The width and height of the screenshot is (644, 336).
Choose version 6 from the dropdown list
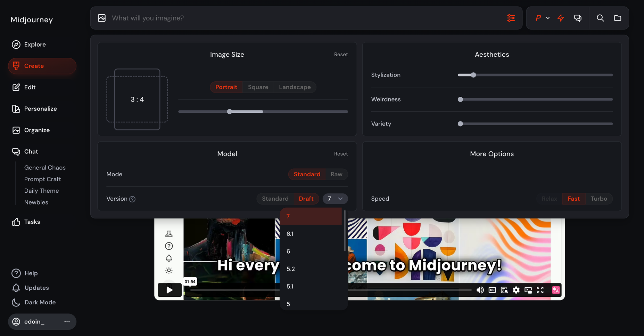click(x=311, y=251)
